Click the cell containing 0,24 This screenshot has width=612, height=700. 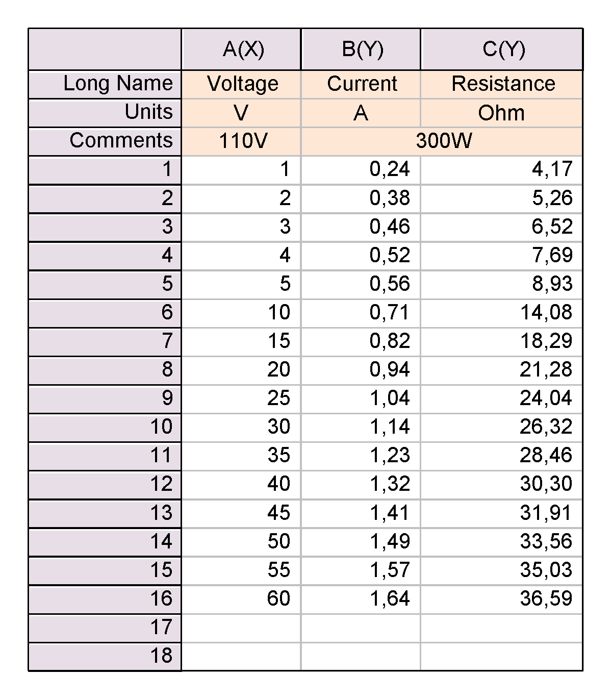[x=361, y=170]
